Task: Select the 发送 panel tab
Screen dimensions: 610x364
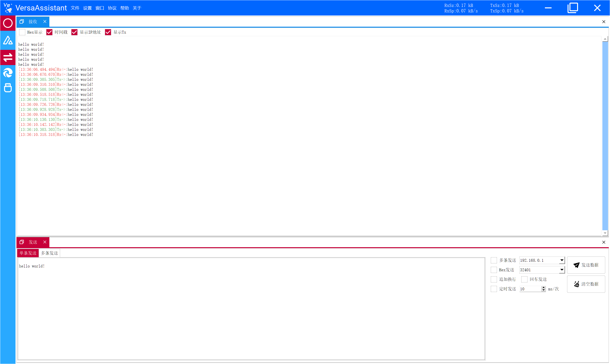Action: [33, 242]
